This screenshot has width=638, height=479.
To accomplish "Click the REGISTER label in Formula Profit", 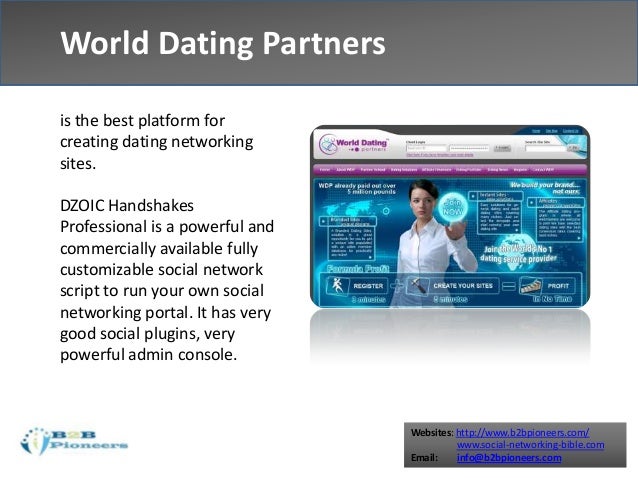I will click(368, 286).
